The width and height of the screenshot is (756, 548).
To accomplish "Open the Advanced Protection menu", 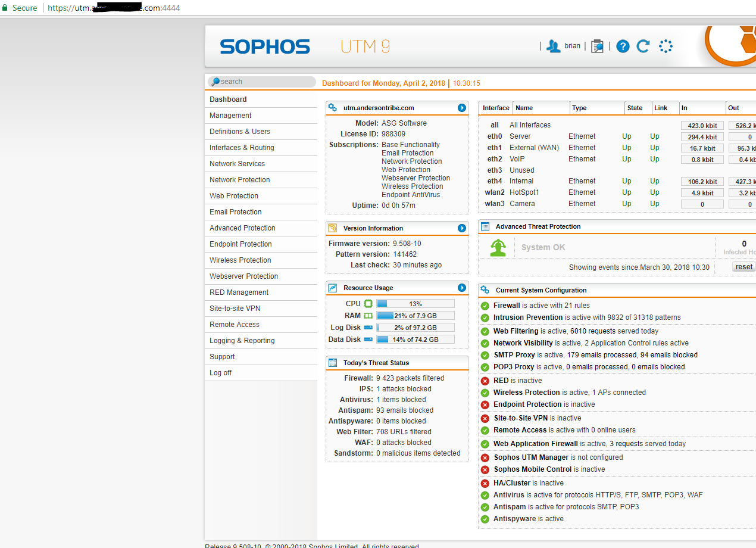I will pyautogui.click(x=261, y=228).
